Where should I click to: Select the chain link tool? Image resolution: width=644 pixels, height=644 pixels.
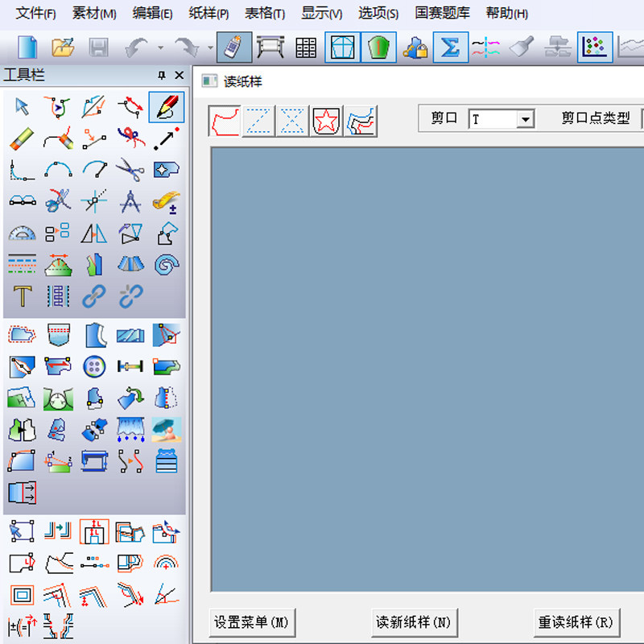94,296
